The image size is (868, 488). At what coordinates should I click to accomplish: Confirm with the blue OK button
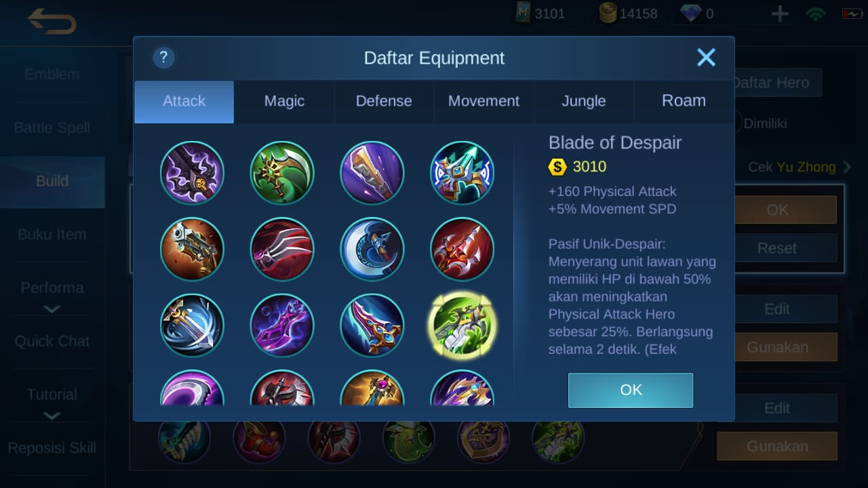631,390
